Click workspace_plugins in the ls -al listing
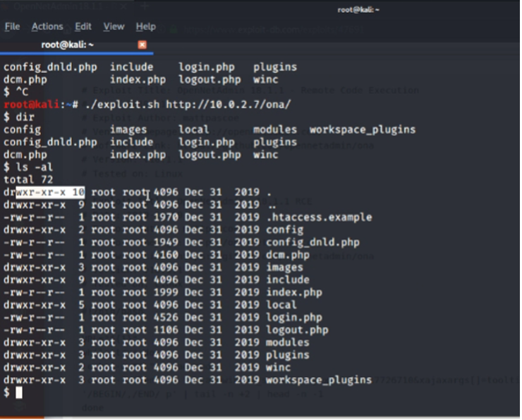Screen dimensions: 522x420 point(319,380)
